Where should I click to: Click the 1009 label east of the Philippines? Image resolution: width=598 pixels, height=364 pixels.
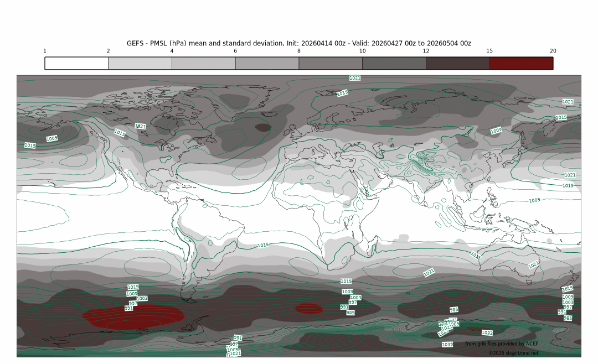tap(534, 200)
